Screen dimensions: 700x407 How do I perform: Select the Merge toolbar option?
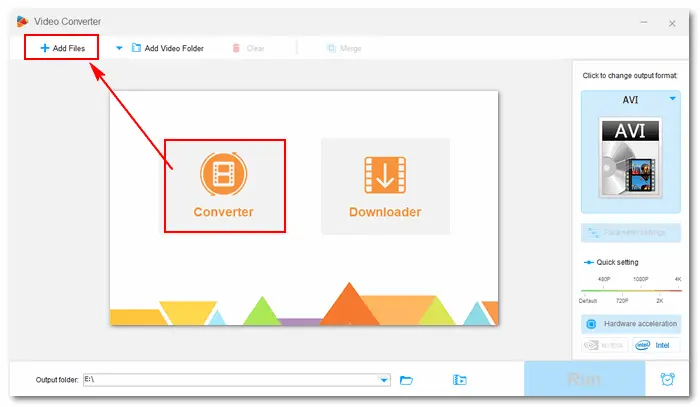point(344,48)
